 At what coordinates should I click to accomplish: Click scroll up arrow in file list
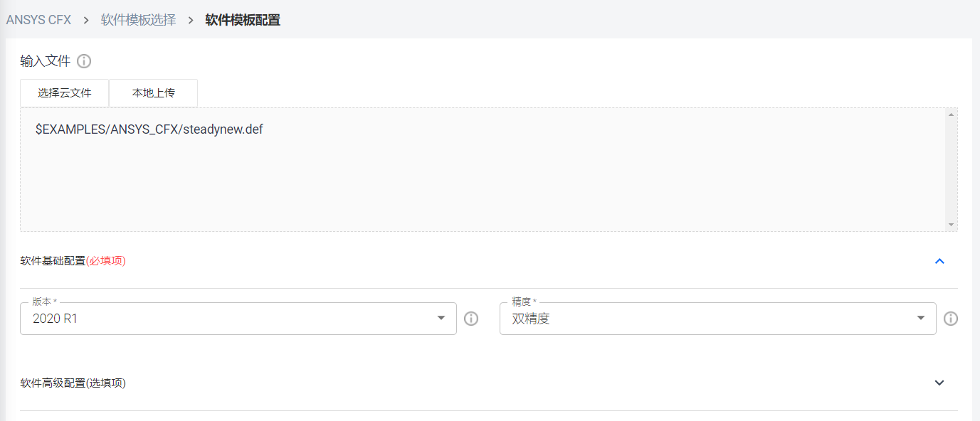[x=952, y=114]
